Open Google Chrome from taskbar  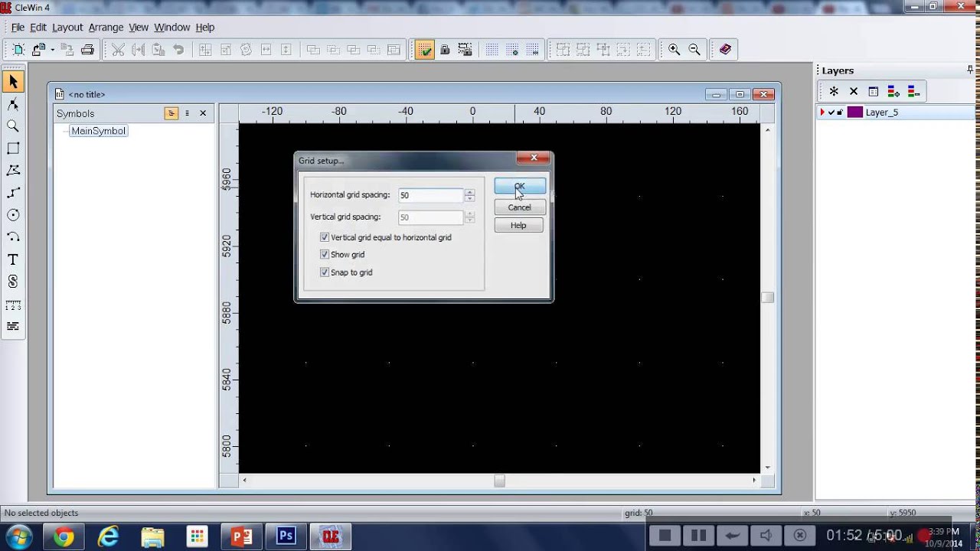(x=64, y=537)
